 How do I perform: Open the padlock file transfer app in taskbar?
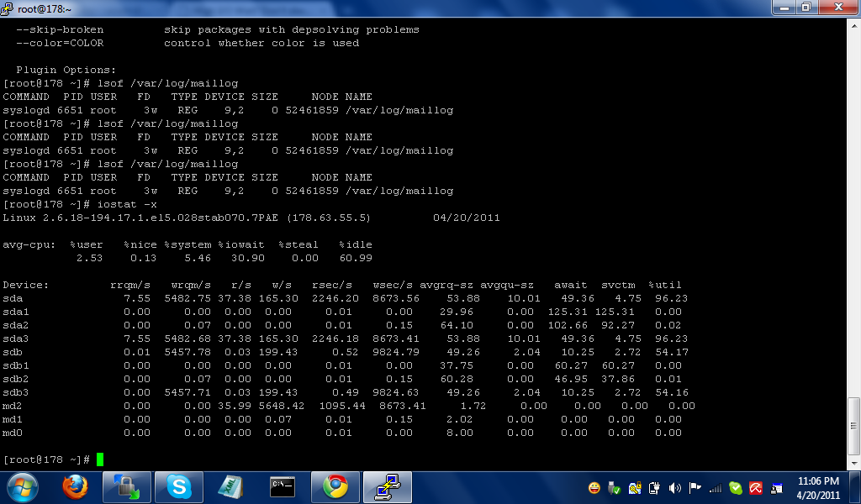(126, 486)
